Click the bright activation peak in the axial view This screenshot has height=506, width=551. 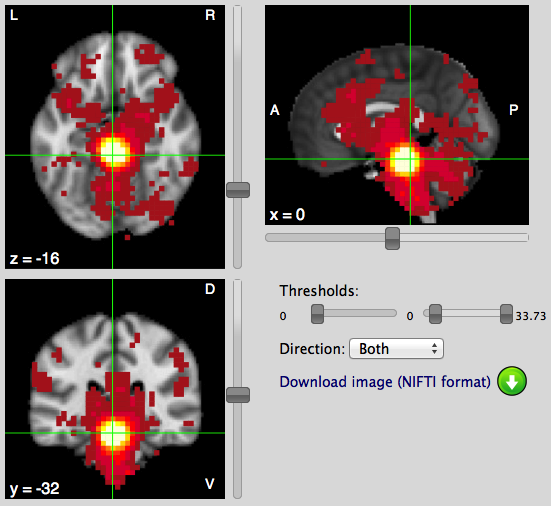114,152
